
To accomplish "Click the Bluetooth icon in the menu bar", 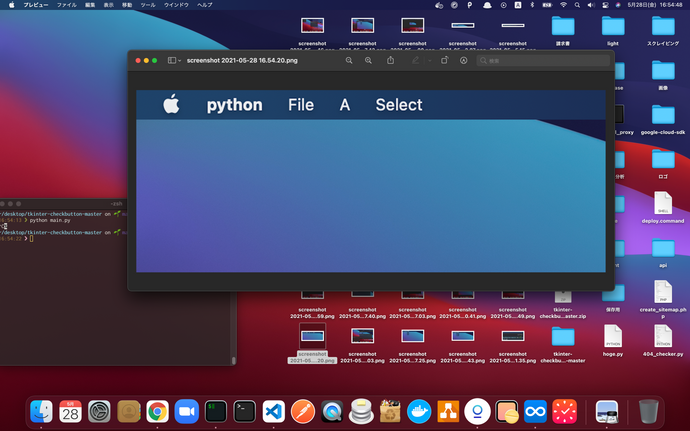I will (532, 5).
